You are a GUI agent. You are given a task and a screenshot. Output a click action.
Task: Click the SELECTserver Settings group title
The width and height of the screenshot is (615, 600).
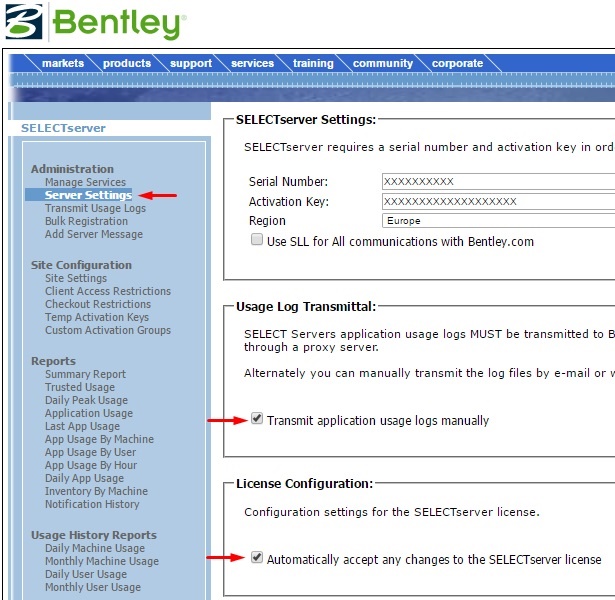[306, 120]
